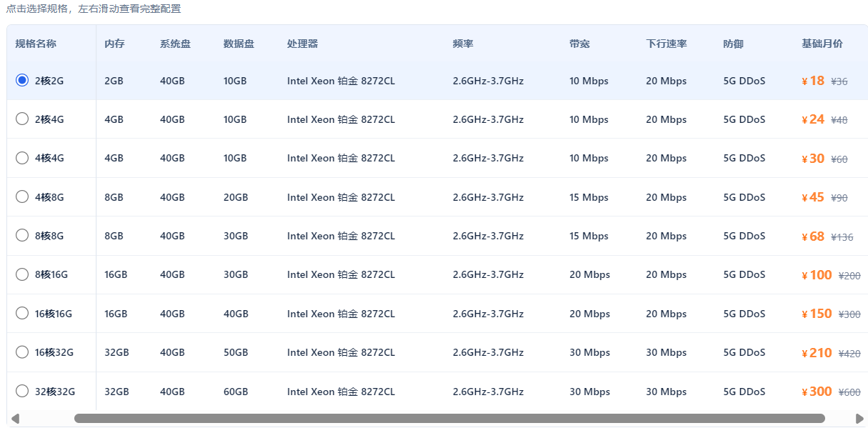Click 2.6GHz-3.7GHz frequency in 8核16G row
This screenshot has height=433, width=868.
(x=488, y=275)
